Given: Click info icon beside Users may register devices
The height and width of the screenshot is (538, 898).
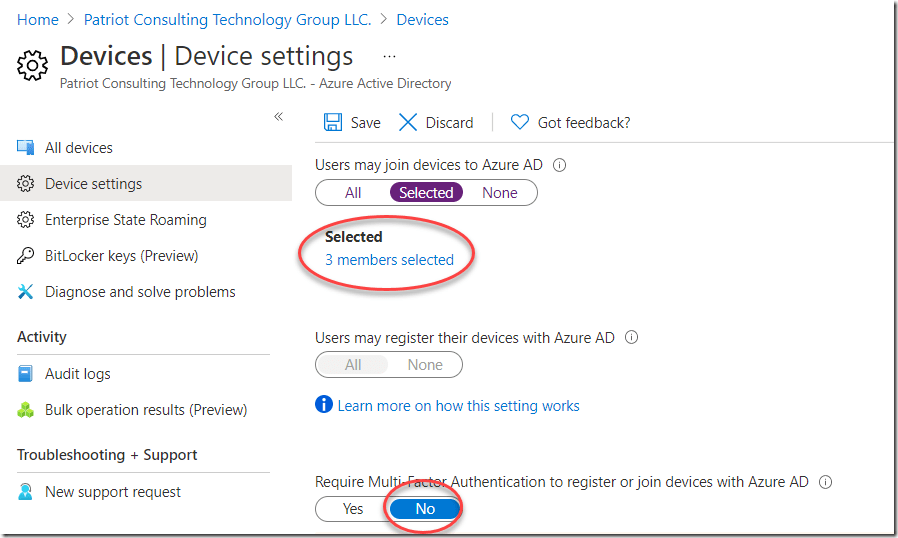Looking at the screenshot, I should 631,338.
